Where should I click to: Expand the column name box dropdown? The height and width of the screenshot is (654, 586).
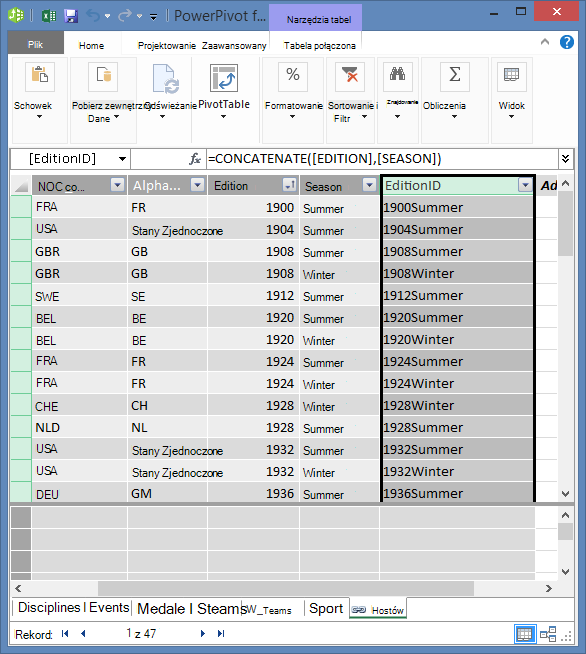122,159
